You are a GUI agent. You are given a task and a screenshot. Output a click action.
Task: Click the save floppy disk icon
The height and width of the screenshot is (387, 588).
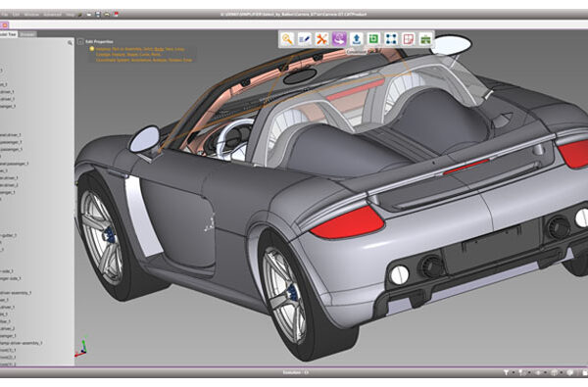click(98, 15)
